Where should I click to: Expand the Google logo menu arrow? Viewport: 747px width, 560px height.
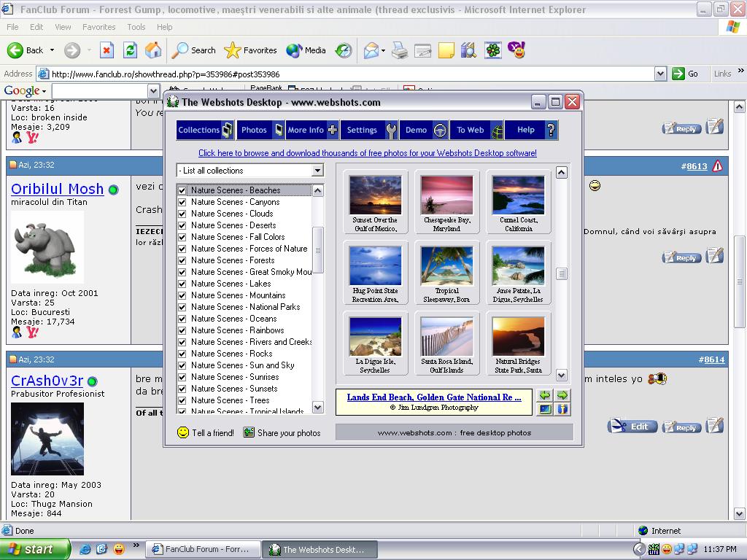click(44, 91)
